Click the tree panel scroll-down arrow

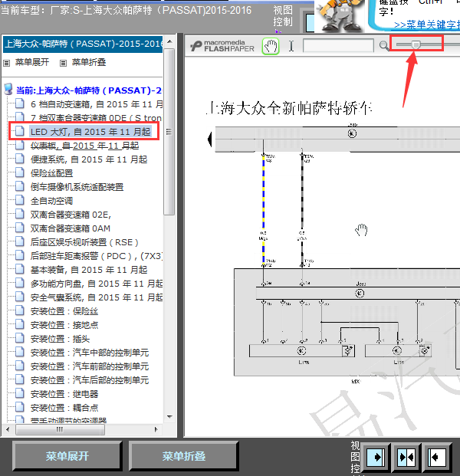[169, 417]
